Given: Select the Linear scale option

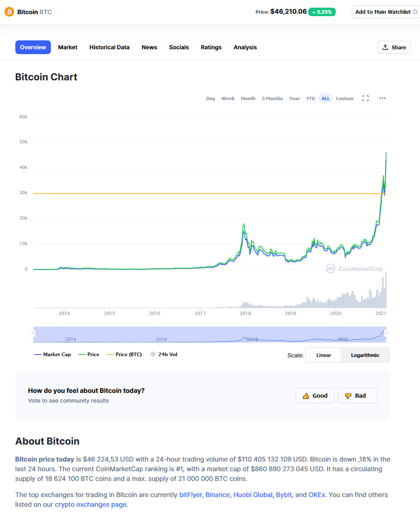Looking at the screenshot, I should [324, 355].
